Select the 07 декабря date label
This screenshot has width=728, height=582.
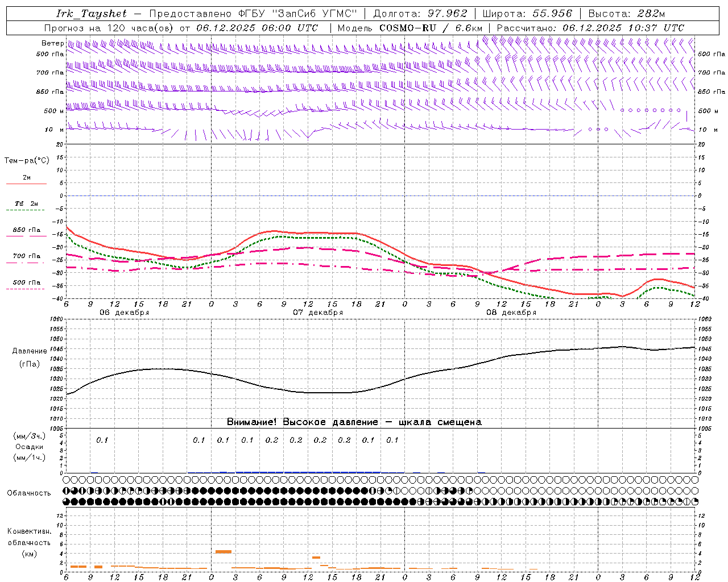click(x=317, y=313)
